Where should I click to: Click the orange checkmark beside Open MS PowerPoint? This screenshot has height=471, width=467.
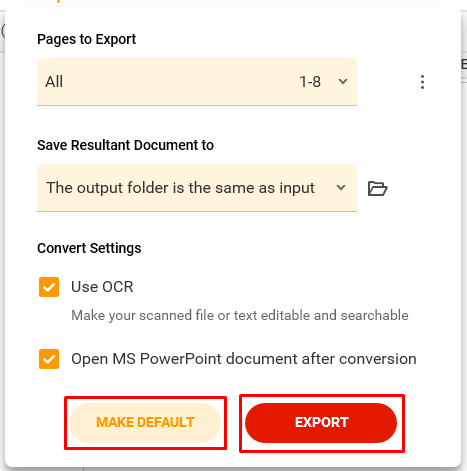point(49,359)
